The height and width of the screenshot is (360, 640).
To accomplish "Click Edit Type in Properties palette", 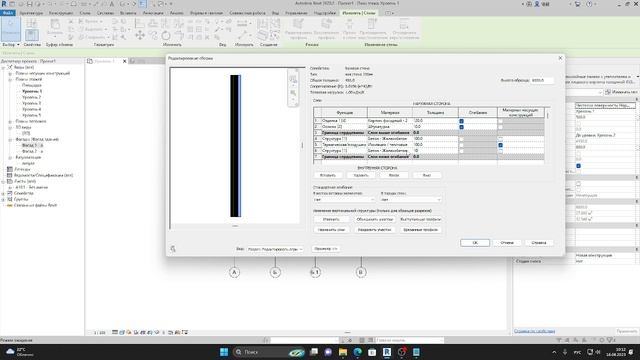I will pos(621,92).
